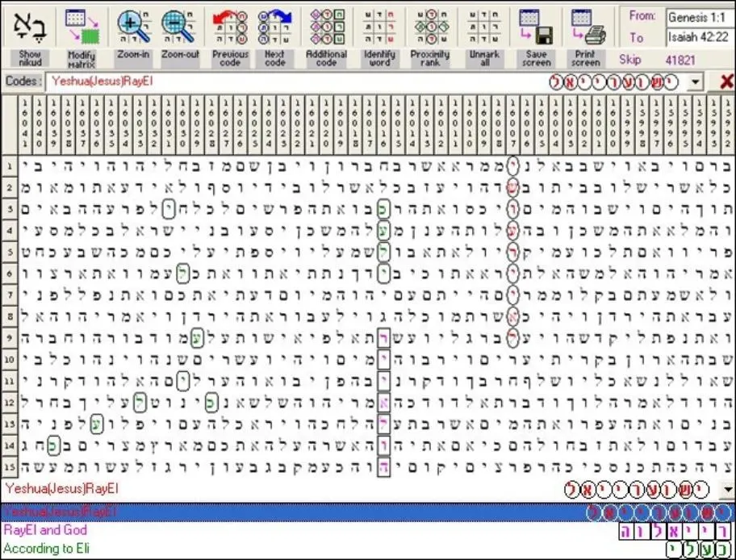736x560 pixels.
Task: Click the Skip value 41821
Action: pyautogui.click(x=680, y=60)
